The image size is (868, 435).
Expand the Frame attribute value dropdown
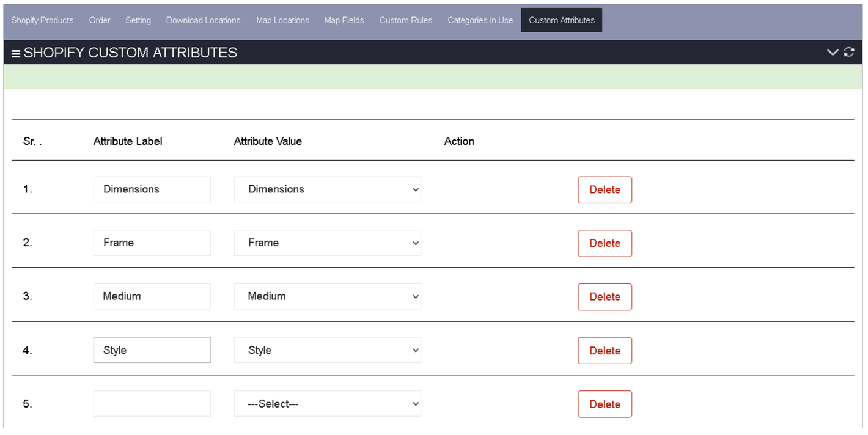point(328,243)
